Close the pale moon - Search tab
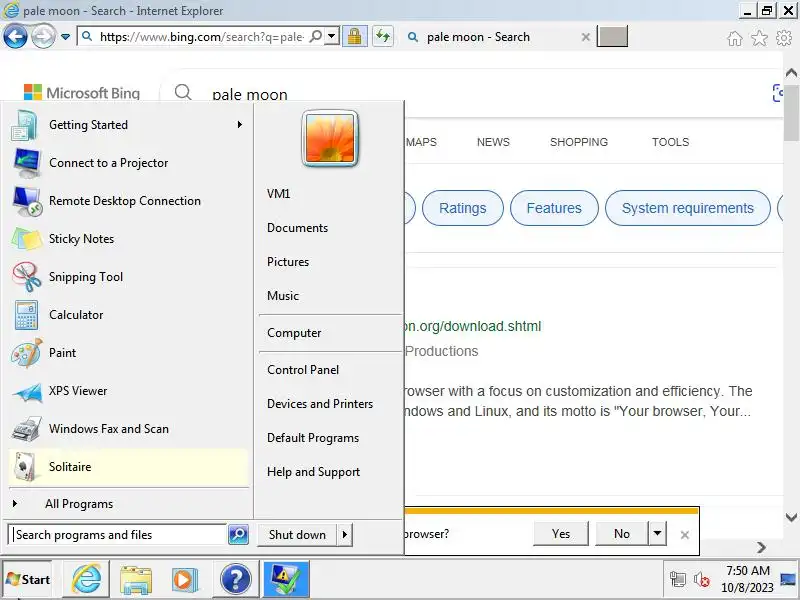Viewport: 800px width, 600px height. 586,37
